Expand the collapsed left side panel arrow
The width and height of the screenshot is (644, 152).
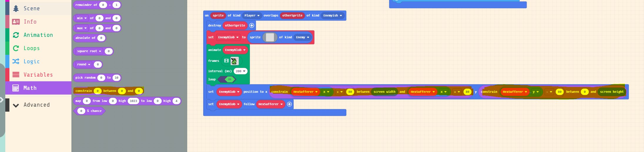point(2,100)
